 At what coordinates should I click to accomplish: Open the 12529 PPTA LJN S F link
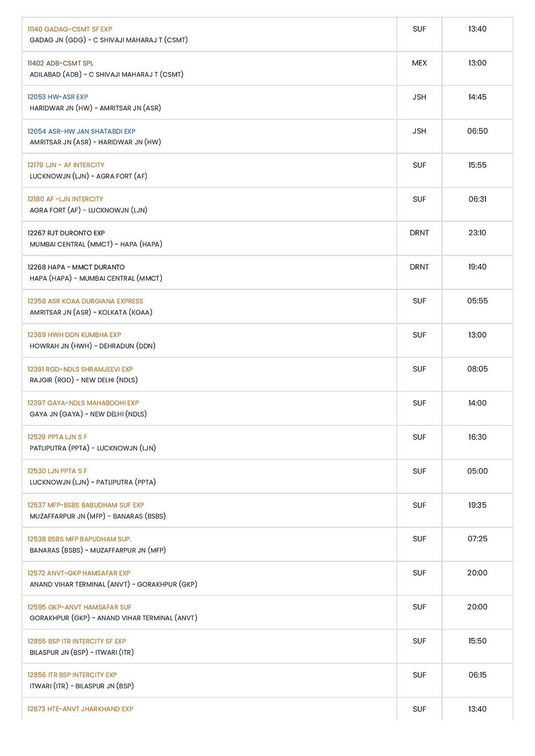point(57,437)
